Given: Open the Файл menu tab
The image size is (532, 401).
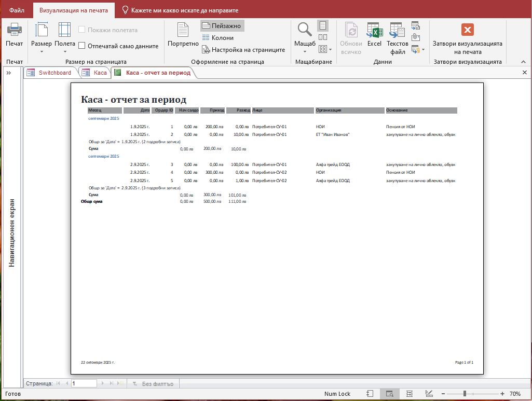Looking at the screenshot, I should pyautogui.click(x=17, y=10).
